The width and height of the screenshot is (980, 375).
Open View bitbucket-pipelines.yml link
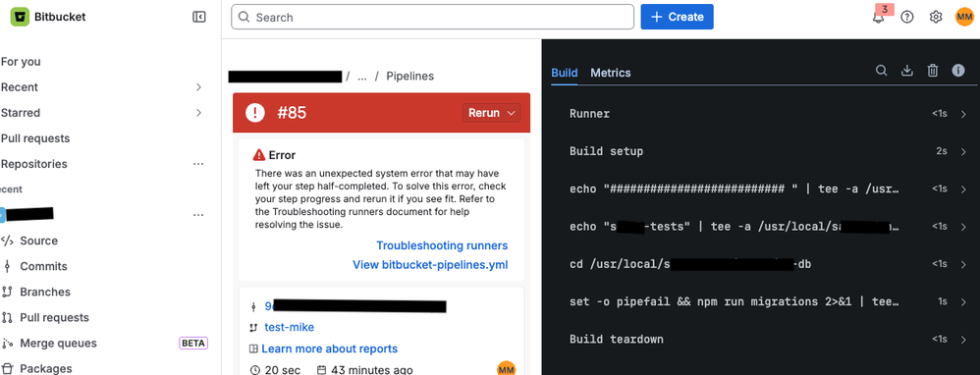click(430, 264)
